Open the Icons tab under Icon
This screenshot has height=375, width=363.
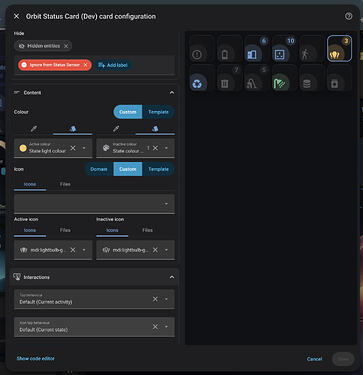[30, 184]
